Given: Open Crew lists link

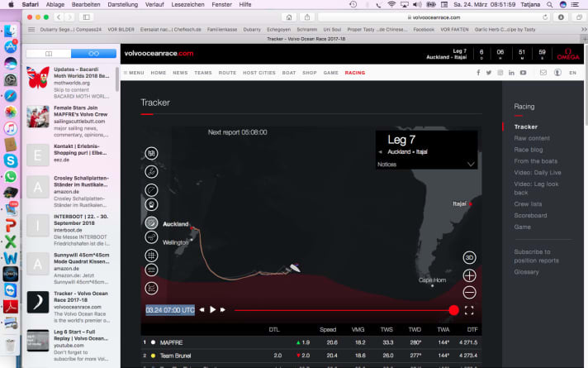Looking at the screenshot, I should tap(528, 204).
